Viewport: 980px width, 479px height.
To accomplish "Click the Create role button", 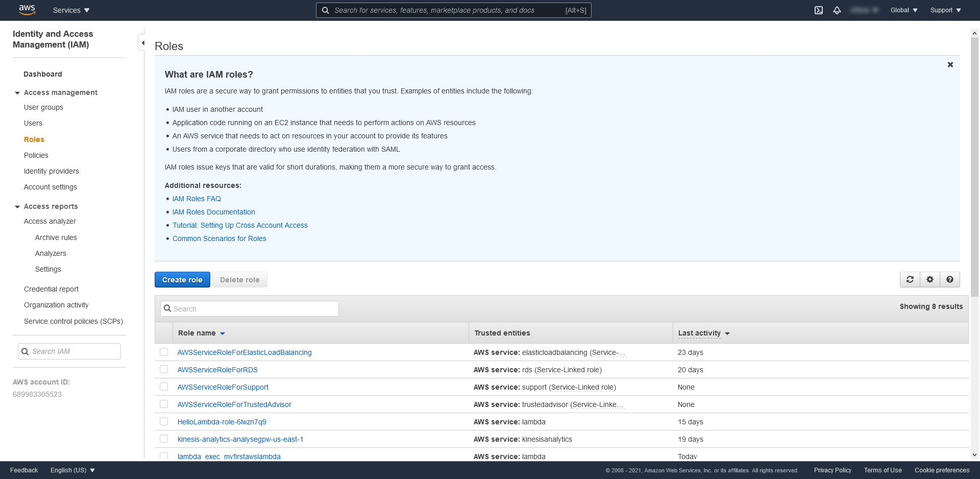I will [x=182, y=279].
